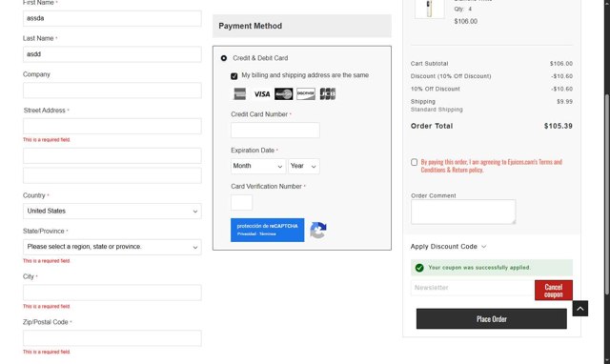
Task: Click the first Street Address field
Action: [112, 126]
